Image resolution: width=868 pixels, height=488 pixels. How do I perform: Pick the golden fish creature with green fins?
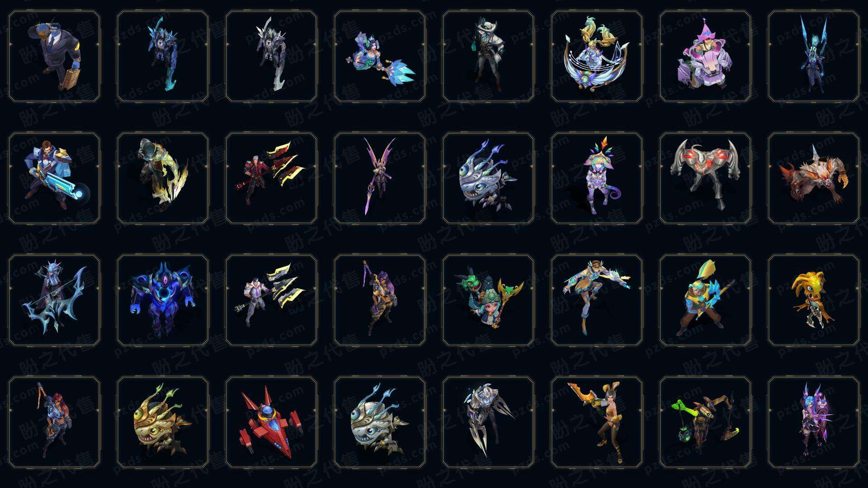click(163, 422)
